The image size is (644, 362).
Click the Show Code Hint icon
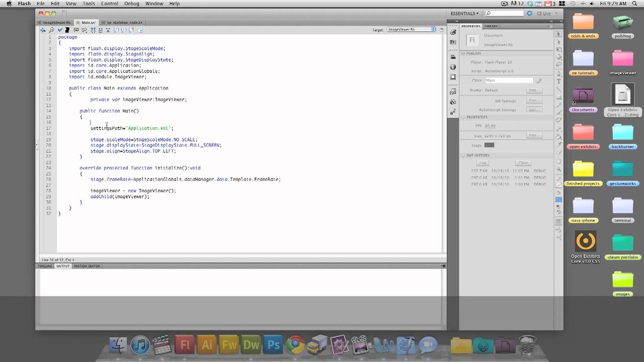click(x=76, y=30)
